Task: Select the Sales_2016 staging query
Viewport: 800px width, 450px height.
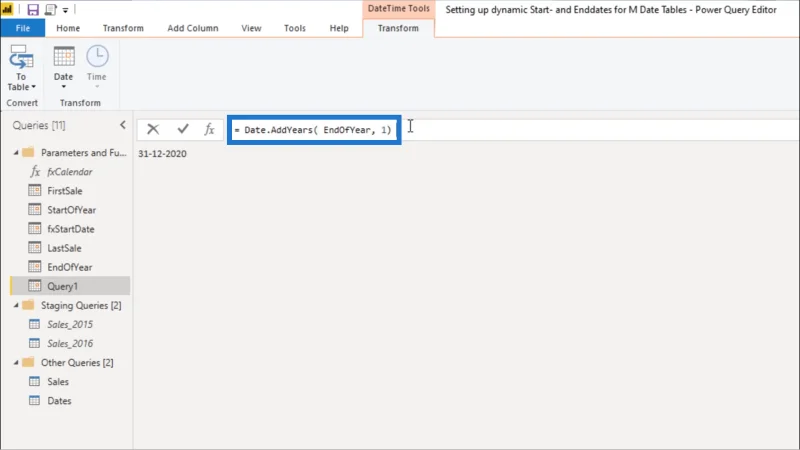Action: (x=70, y=343)
